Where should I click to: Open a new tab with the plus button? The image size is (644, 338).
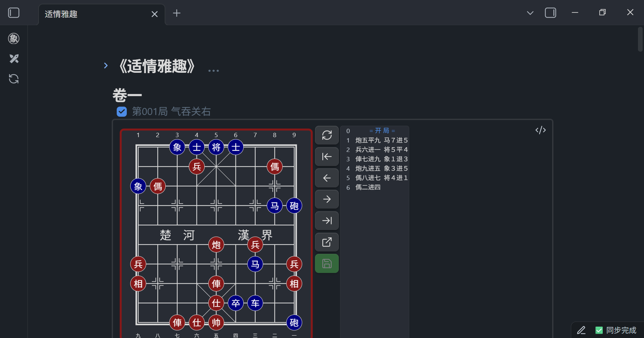point(177,13)
